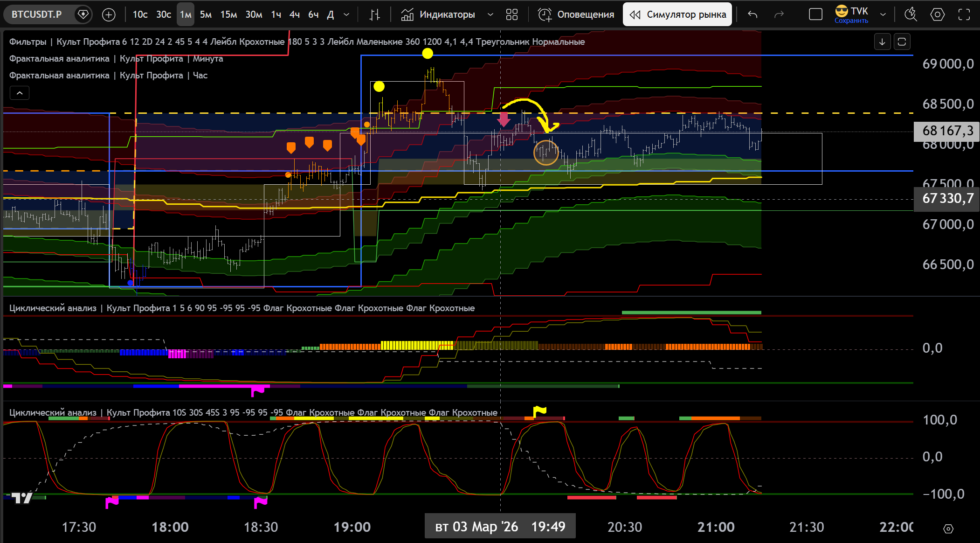The height and width of the screenshot is (543, 980).
Task: Open chart settings hexagon icon
Action: [937, 14]
